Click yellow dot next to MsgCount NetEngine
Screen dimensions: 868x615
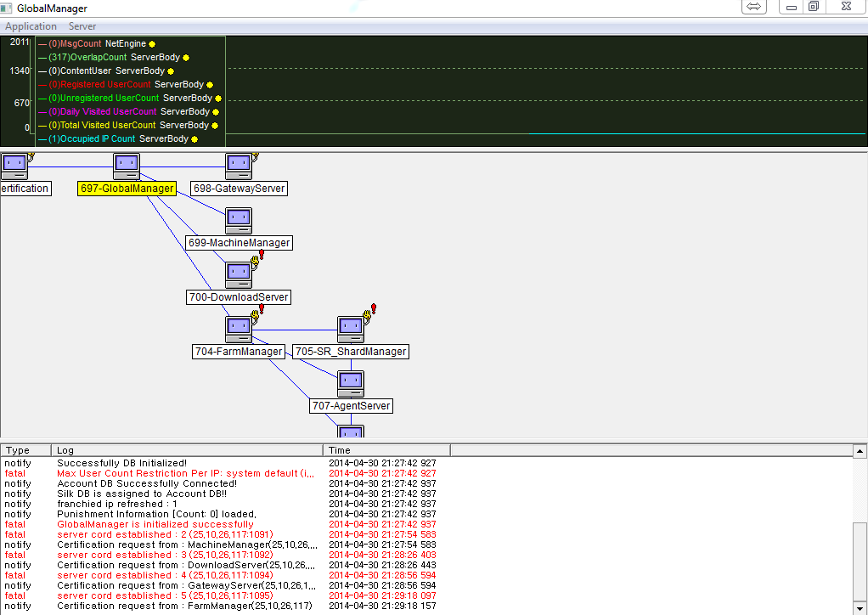pyautogui.click(x=152, y=44)
